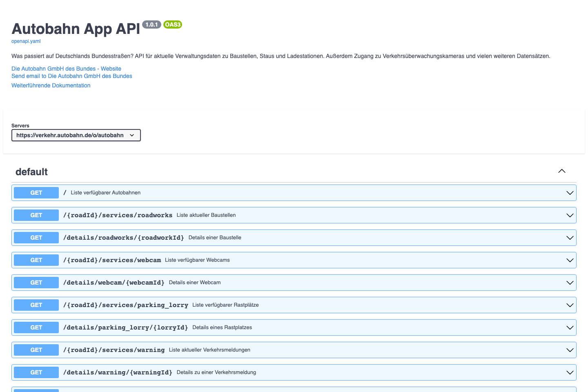Expand the /details/warning/{warningId} operation

(570, 372)
